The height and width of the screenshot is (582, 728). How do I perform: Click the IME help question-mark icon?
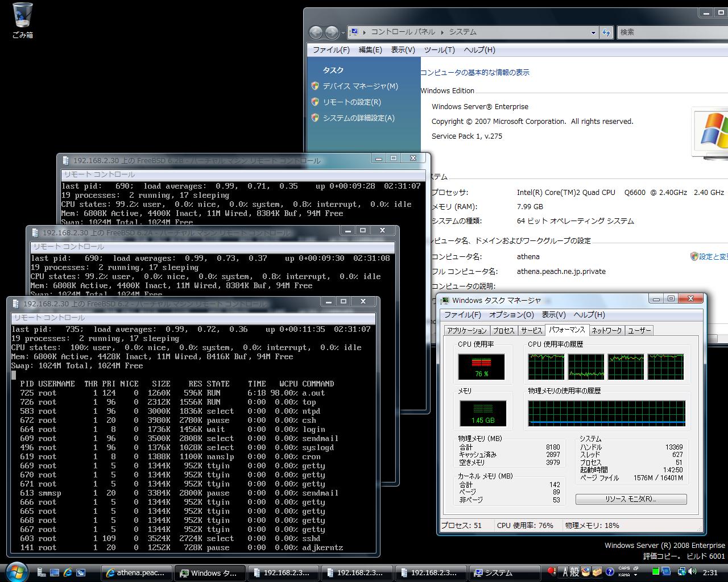point(609,572)
